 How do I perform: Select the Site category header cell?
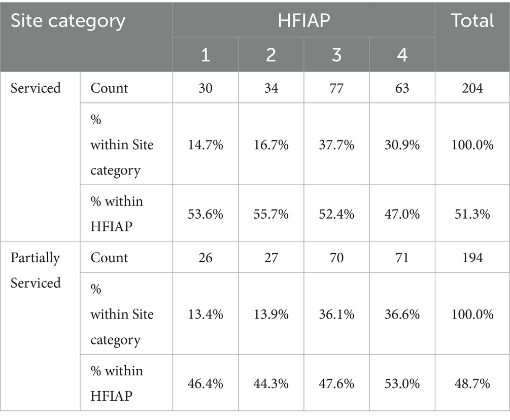coord(86,37)
